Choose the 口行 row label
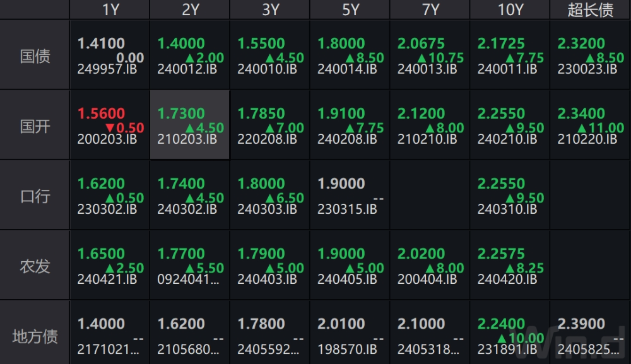The height and width of the screenshot is (364, 631). (x=35, y=196)
